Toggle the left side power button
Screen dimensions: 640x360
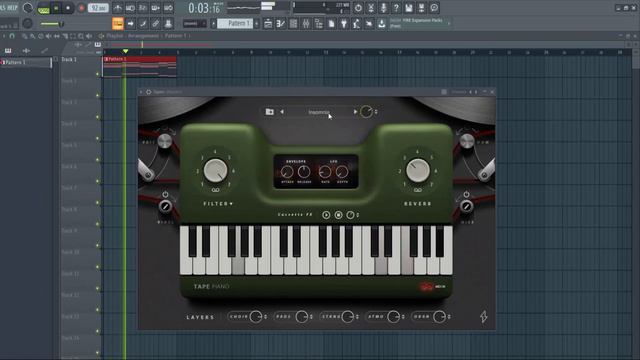(x=165, y=194)
